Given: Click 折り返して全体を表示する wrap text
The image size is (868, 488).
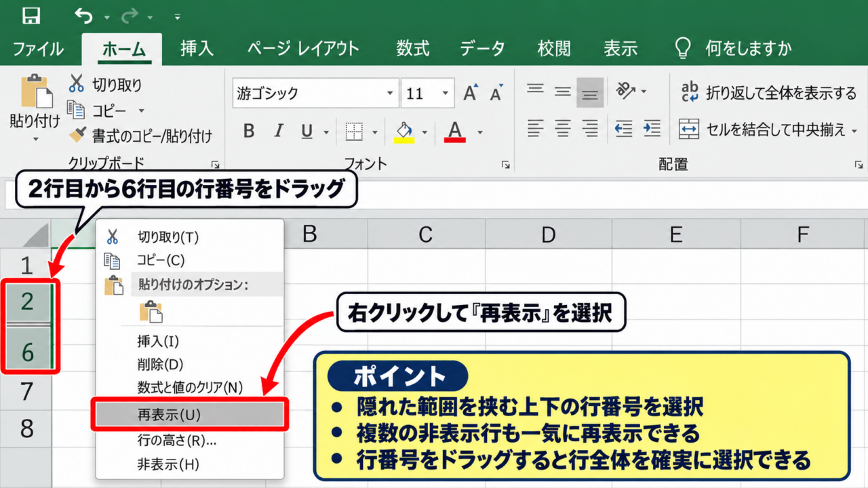Looking at the screenshot, I should (768, 93).
